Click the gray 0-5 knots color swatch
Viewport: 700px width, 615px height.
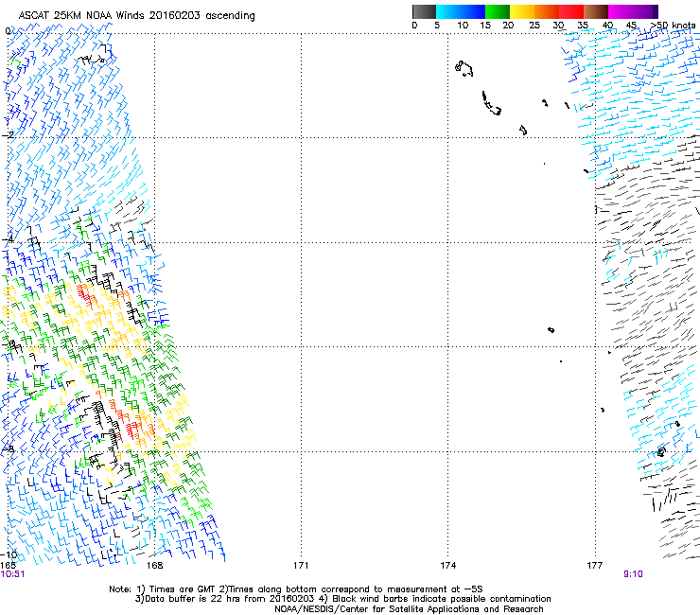coord(424,11)
